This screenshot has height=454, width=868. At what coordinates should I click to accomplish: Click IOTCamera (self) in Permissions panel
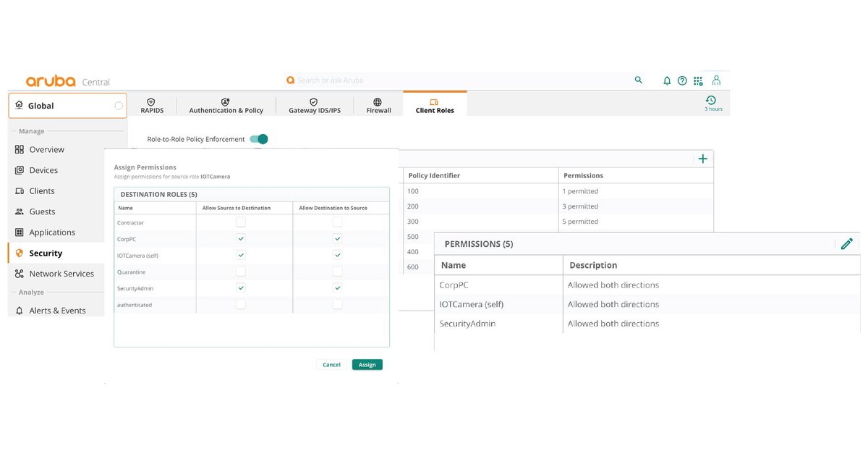click(x=472, y=304)
